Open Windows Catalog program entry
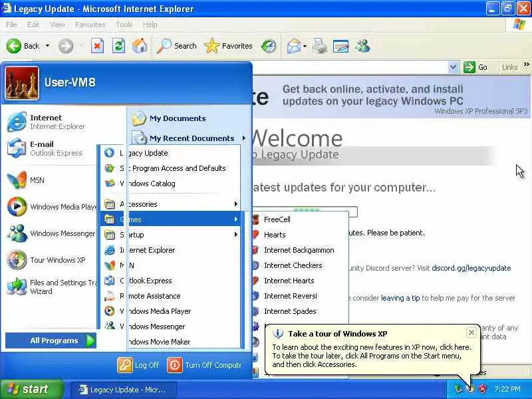This screenshot has height=399, width=532. tap(170, 184)
